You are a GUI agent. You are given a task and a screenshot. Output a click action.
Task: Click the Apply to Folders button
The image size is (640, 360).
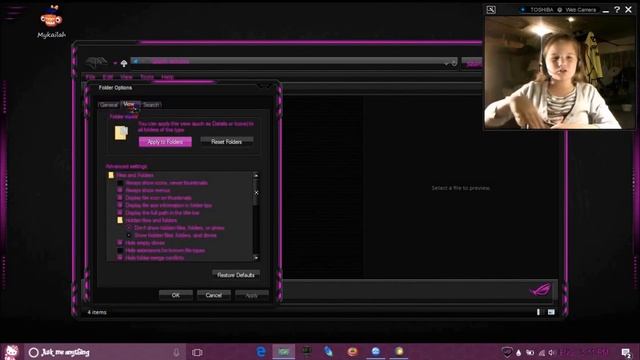165,142
